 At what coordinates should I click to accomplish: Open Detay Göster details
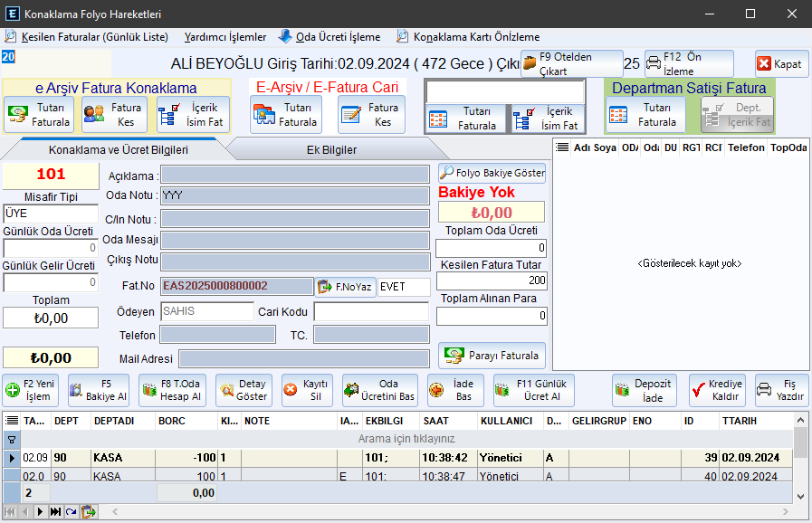pyautogui.click(x=242, y=390)
